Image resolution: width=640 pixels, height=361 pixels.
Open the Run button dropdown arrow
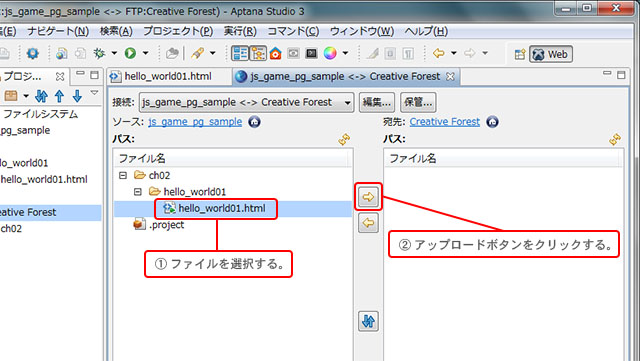coord(145,53)
